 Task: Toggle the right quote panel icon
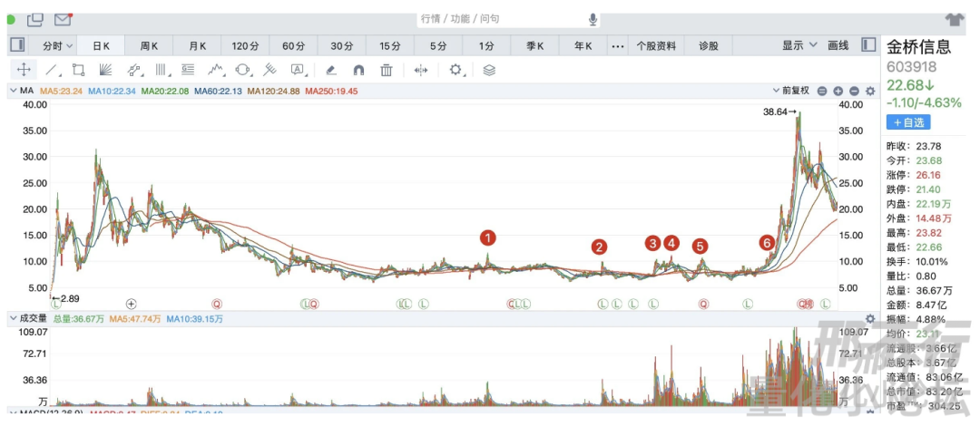click(x=868, y=45)
